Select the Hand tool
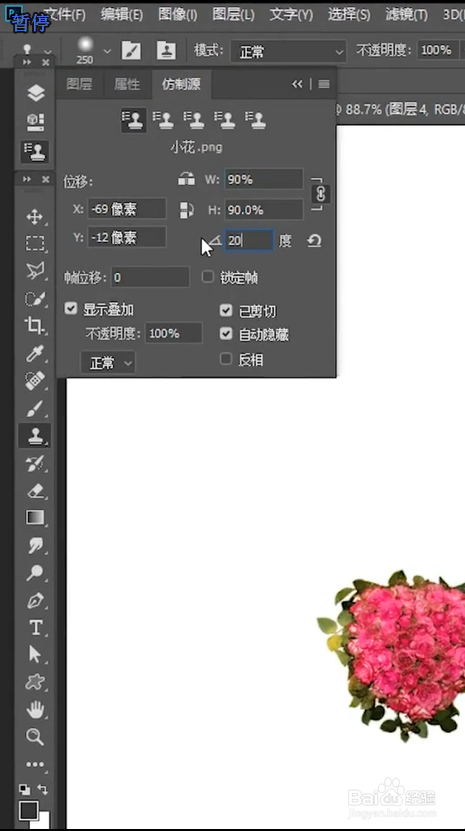465x831 pixels. coord(35,709)
